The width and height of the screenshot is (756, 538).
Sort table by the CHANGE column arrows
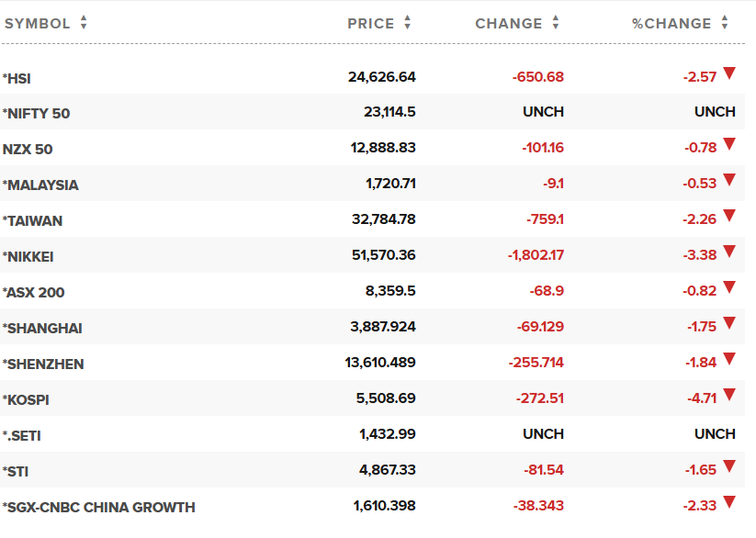point(556,23)
